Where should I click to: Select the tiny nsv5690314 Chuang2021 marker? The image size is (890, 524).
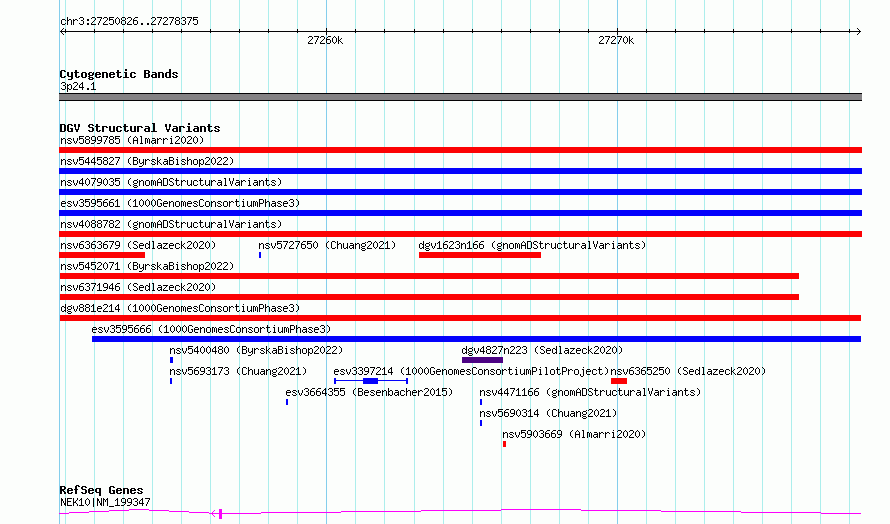tap(481, 423)
